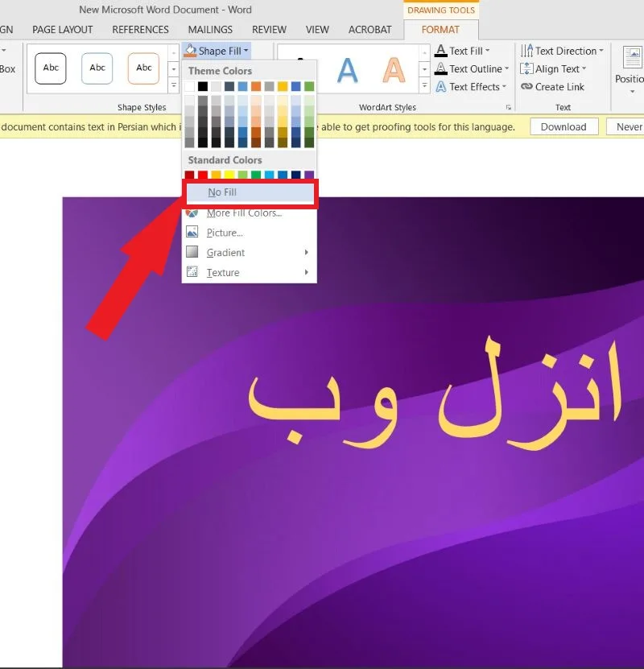The image size is (644, 669).
Task: Expand the Texture submenu
Action: point(249,272)
